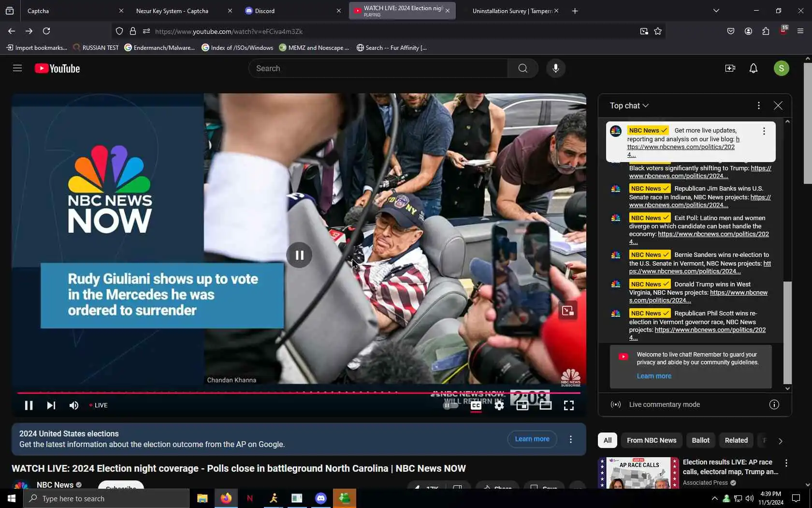Open the Firefox application menu

pyautogui.click(x=800, y=31)
